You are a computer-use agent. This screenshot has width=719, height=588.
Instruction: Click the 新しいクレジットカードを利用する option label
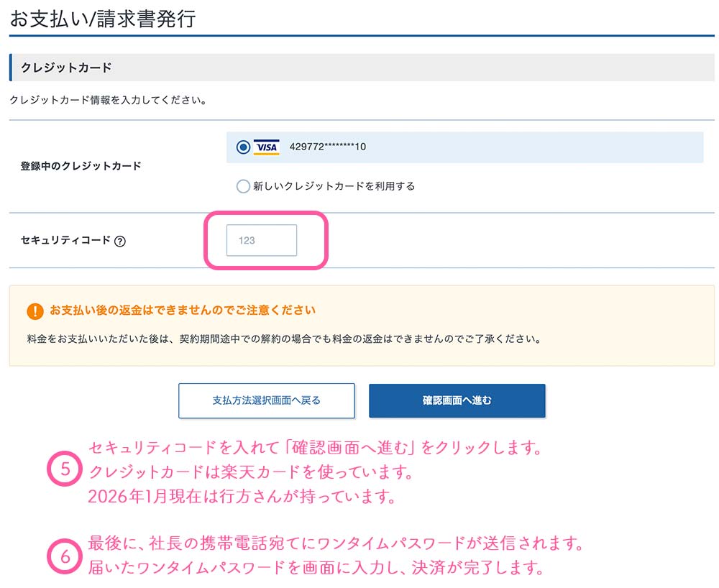(334, 186)
